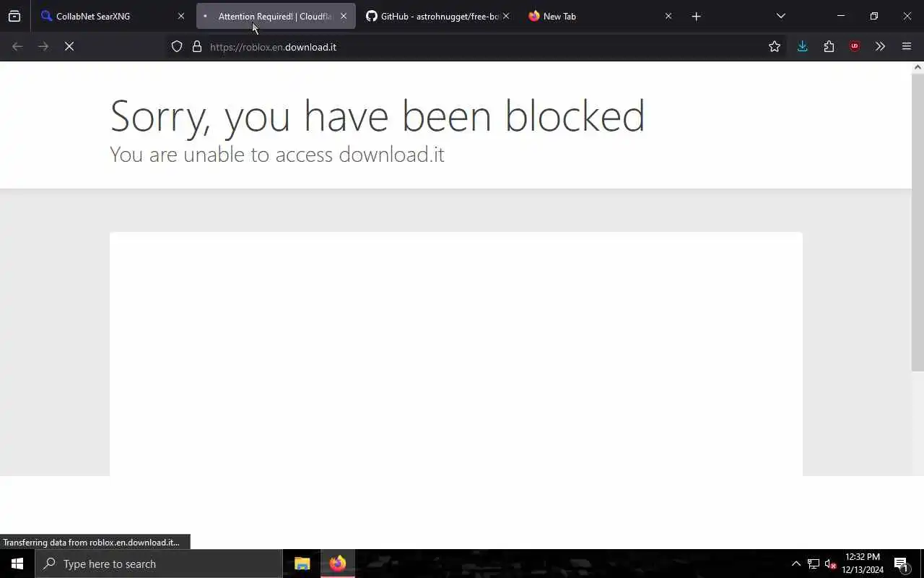The image size is (924, 578).
Task: Open the Windows Start menu
Action: pyautogui.click(x=17, y=564)
